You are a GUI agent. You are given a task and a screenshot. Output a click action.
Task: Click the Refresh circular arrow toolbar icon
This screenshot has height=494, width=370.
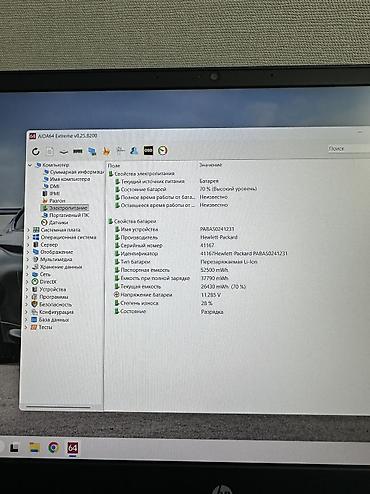point(36,152)
